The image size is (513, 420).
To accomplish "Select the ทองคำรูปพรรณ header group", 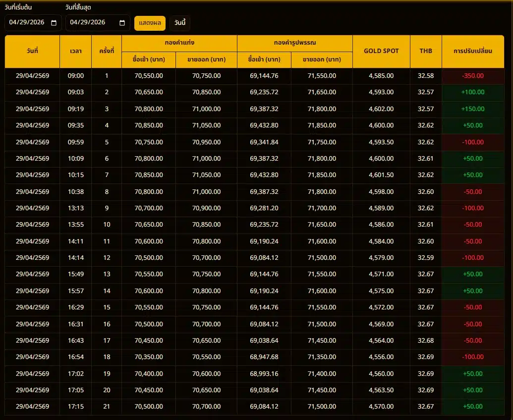I will click(x=295, y=43).
